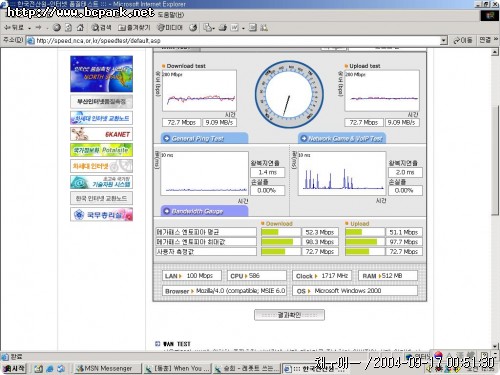Open the browsing History pane
Viewport: 500px width, 375px height.
(x=193, y=28)
